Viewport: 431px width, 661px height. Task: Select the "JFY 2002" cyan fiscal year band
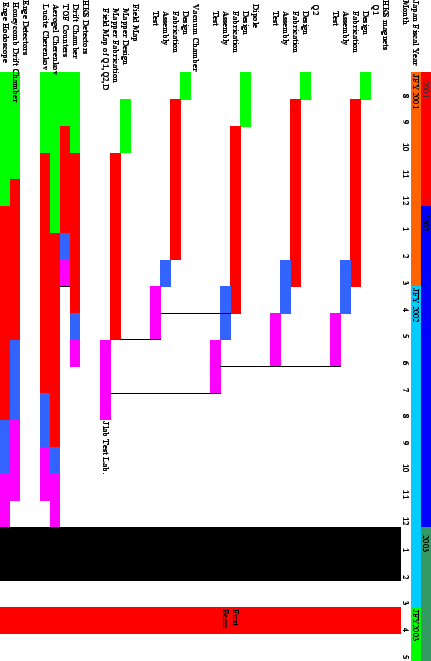416,446
